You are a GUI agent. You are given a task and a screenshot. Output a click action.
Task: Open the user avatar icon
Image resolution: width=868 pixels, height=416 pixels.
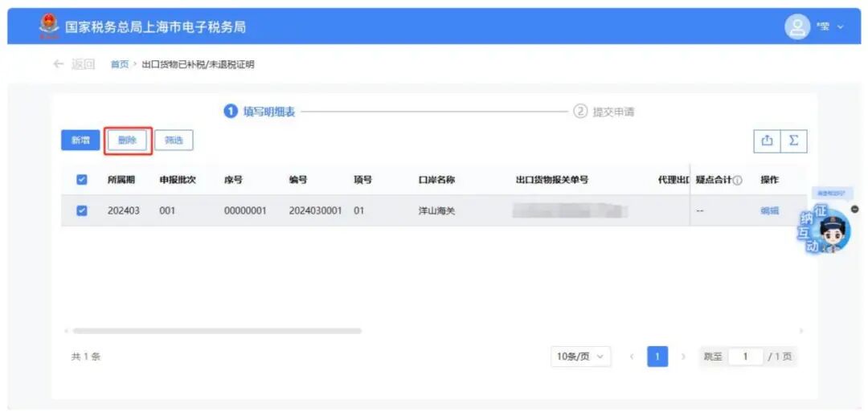798,27
